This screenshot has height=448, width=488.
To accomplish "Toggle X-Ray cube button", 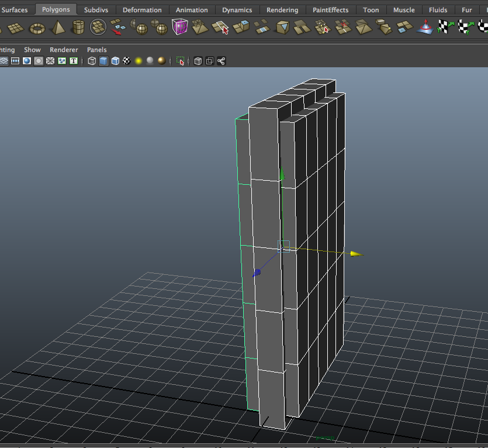I will pyautogui.click(x=198, y=61).
